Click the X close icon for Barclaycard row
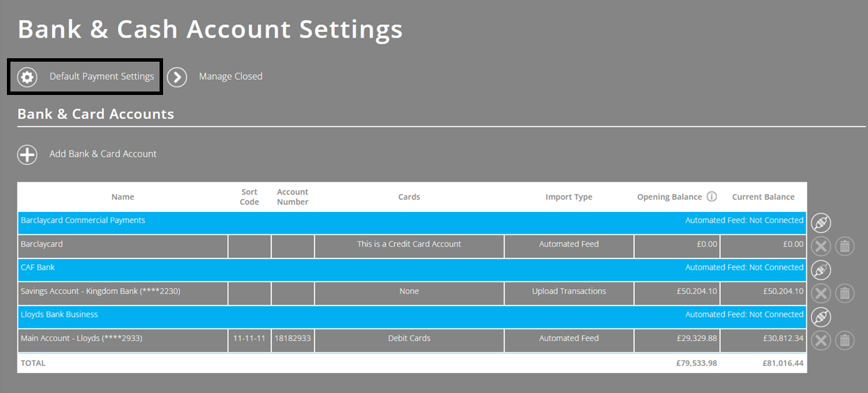868x393 pixels. [821, 245]
